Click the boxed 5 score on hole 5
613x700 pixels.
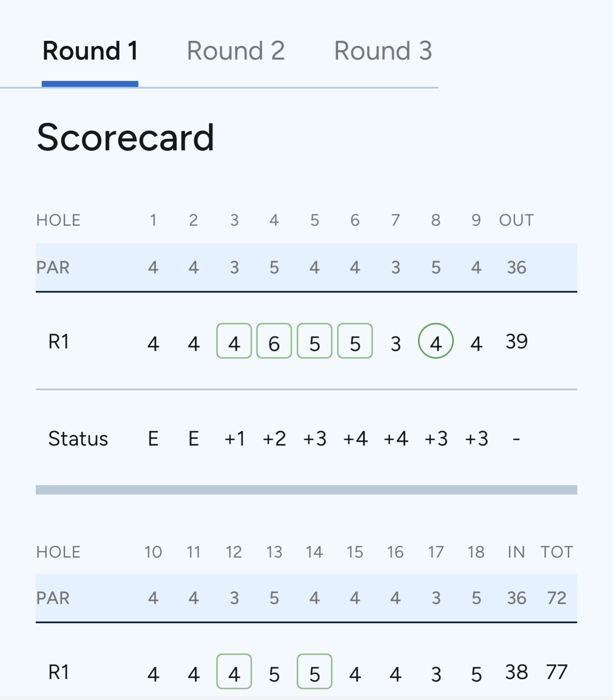(314, 341)
